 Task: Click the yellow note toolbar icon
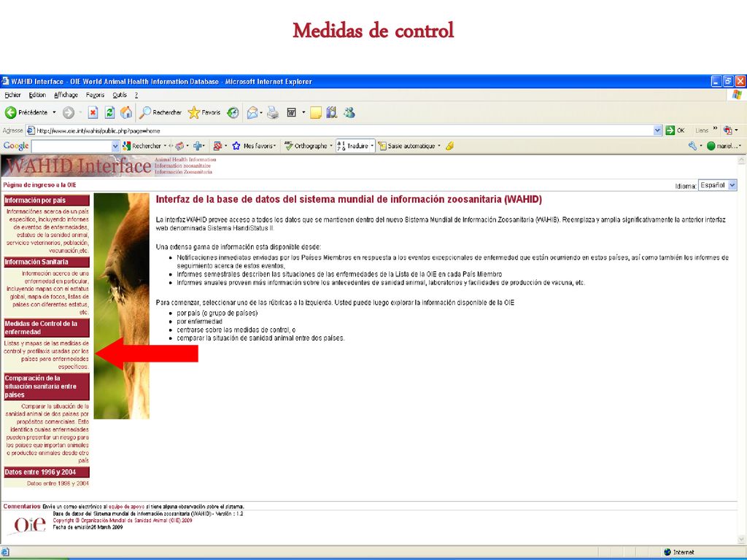pyautogui.click(x=315, y=113)
